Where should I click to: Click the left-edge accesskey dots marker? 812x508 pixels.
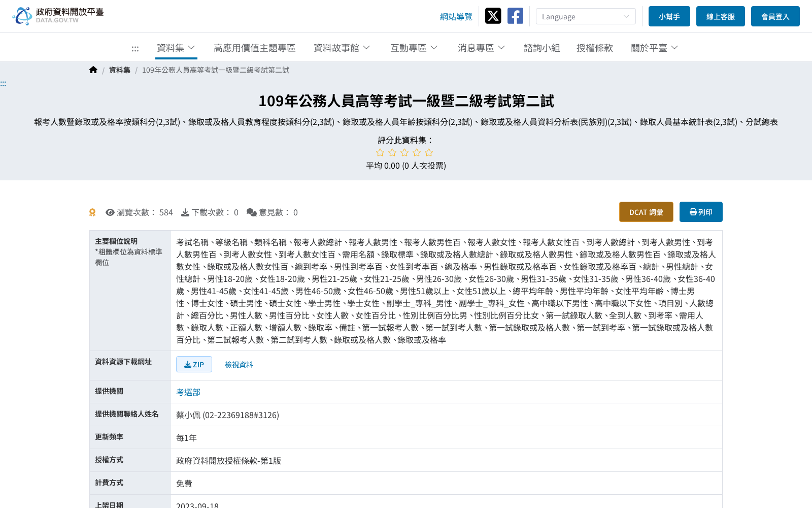[3, 84]
